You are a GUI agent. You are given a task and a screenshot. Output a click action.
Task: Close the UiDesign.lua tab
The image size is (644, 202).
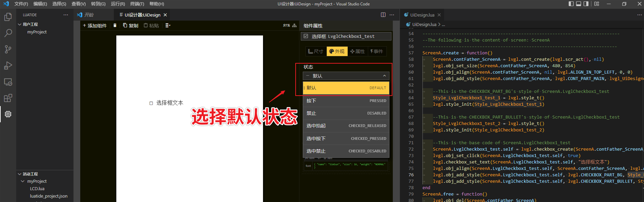tap(439, 15)
